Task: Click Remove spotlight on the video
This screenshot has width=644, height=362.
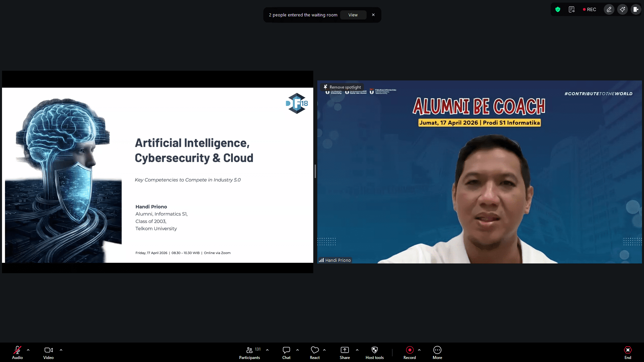Action: click(342, 87)
